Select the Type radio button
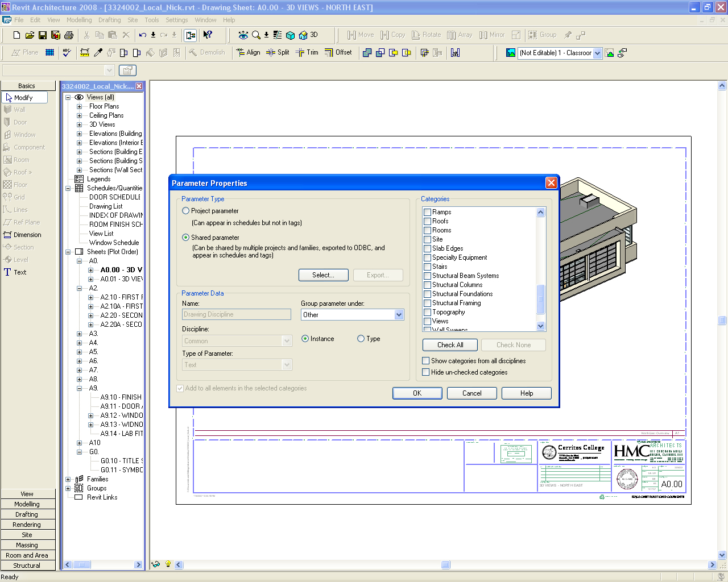728x582 pixels. (361, 339)
